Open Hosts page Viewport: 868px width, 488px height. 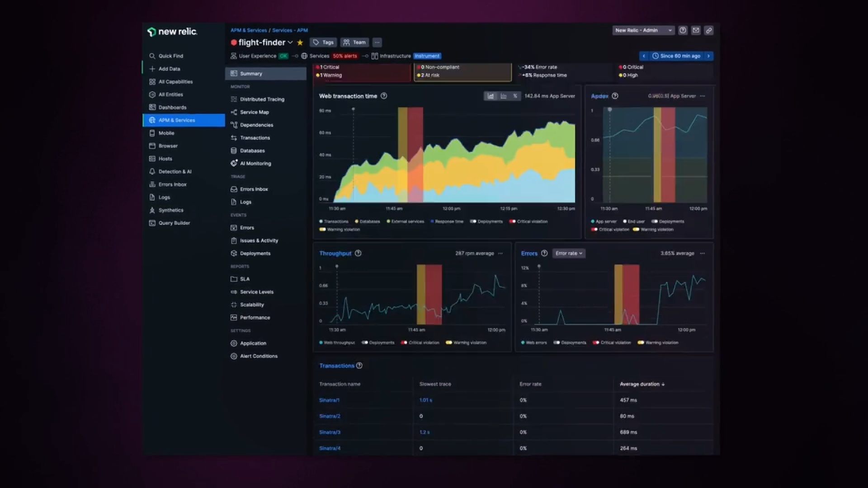click(161, 159)
